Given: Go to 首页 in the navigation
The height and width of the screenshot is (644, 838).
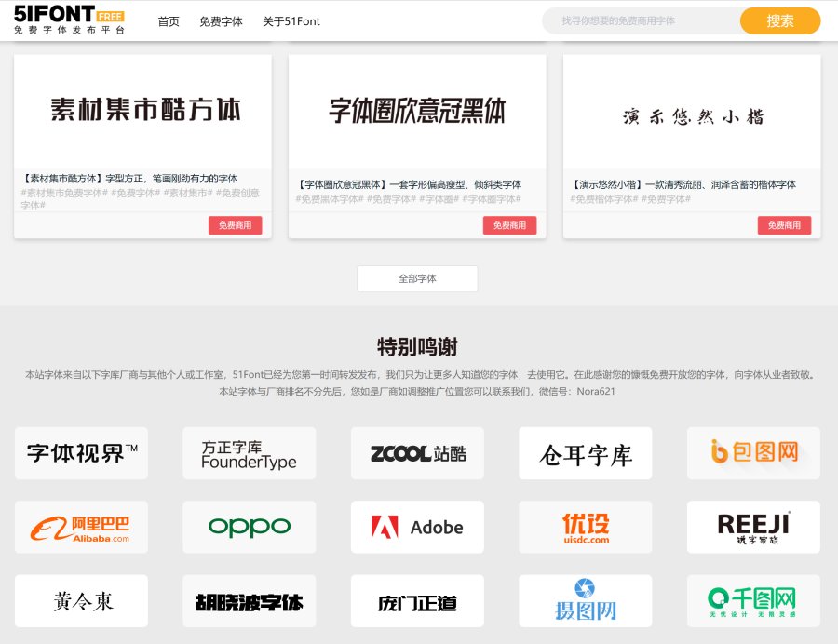Looking at the screenshot, I should [169, 21].
